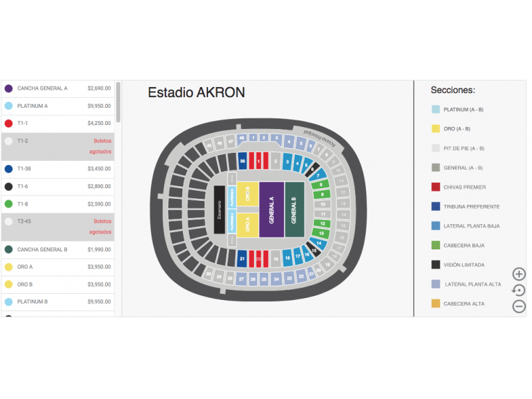Pick the T1-38 ticket option
532x399 pixels.
point(58,169)
